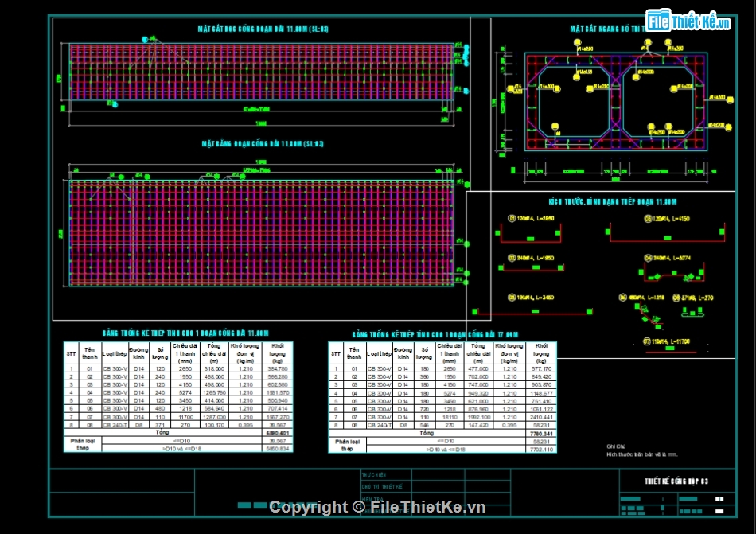The image size is (756, 534).
Task: Click cell '414.000' in 11.80M table
Action: pyautogui.click(x=214, y=401)
